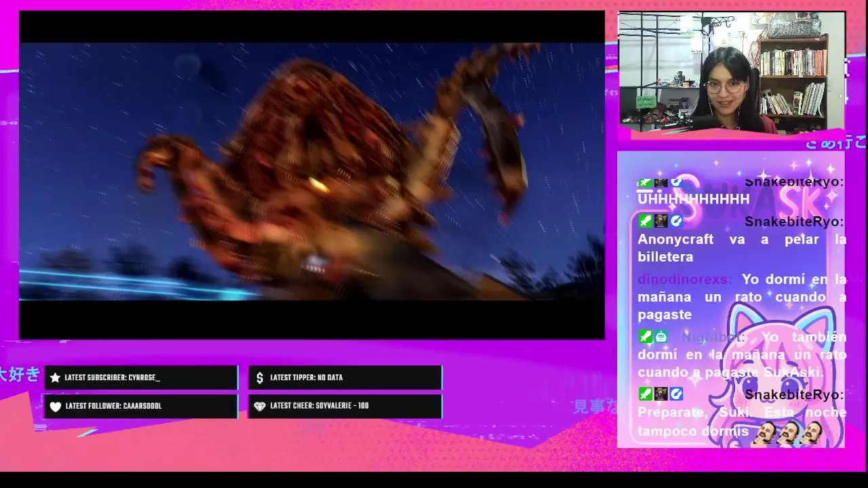868x488 pixels.
Task: Click the blue check badge above the 'Anonycraft va a pelar' message
Action: 676,221
